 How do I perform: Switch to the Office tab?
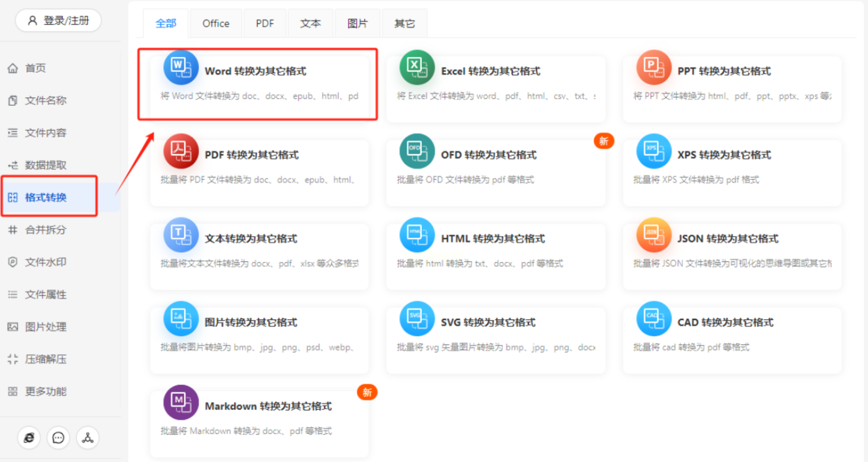click(x=216, y=24)
